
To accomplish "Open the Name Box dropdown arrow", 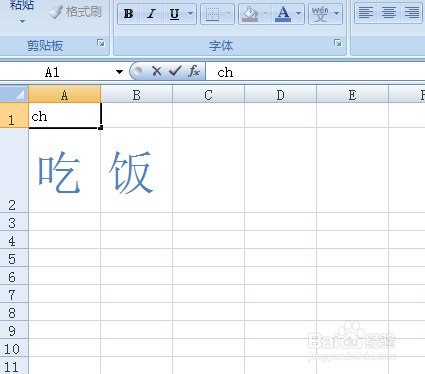I will coord(119,72).
